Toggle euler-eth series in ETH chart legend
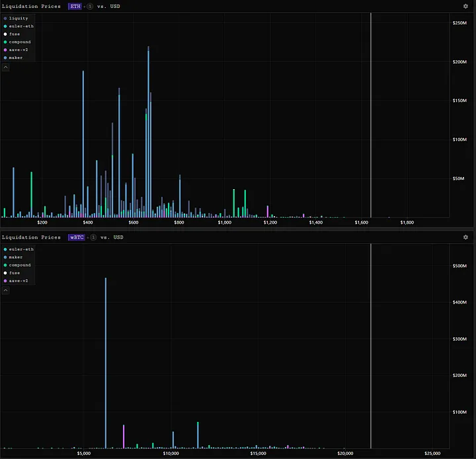 click(x=19, y=26)
